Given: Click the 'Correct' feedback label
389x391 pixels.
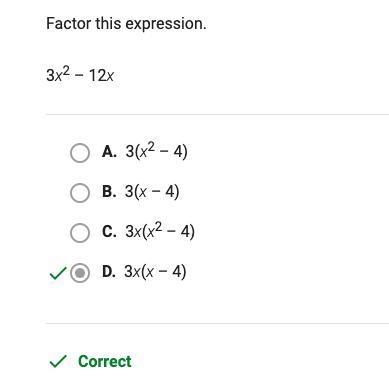Looking at the screenshot, I should coord(105,362).
